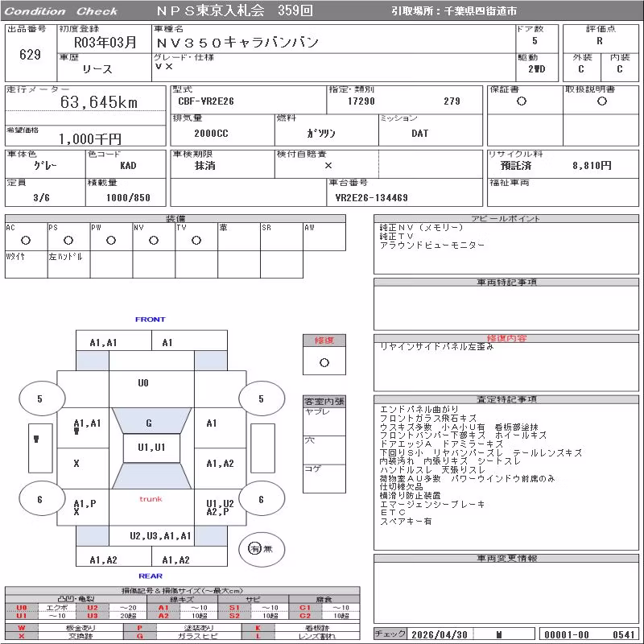Click the red U3 legend label

pyautogui.click(x=93, y=616)
